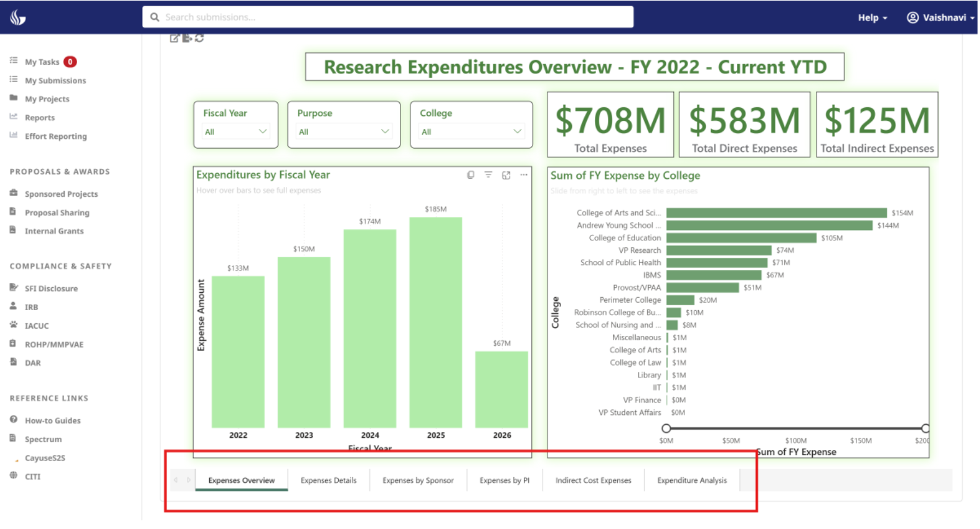
Task: Go to Effort Reporting in the sidebar
Action: point(56,137)
